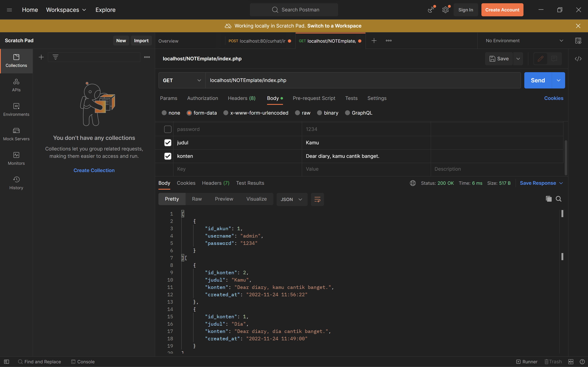Copy response body with copy icon
The width and height of the screenshot is (588, 367).
[x=548, y=199]
